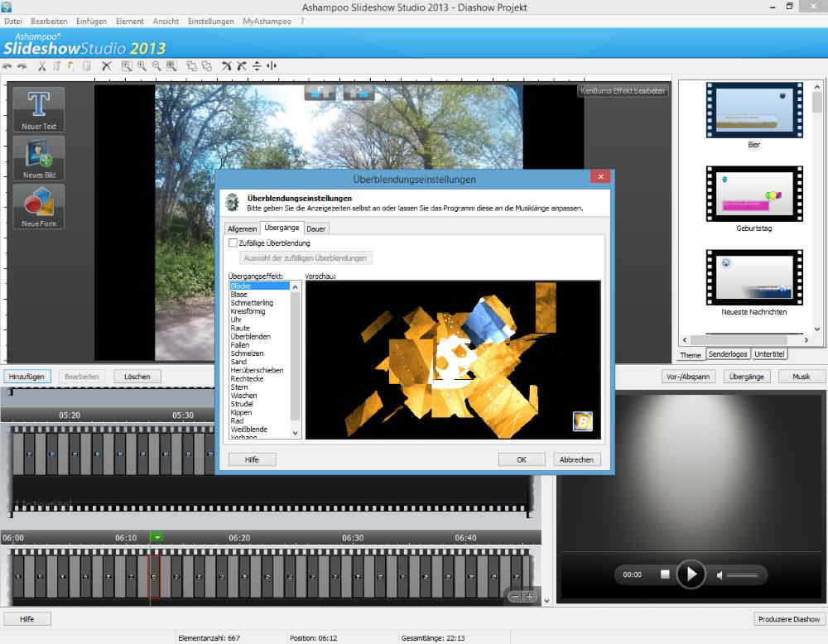Image resolution: width=828 pixels, height=644 pixels.
Task: Click the Produziere Diashow button
Action: 789,619
